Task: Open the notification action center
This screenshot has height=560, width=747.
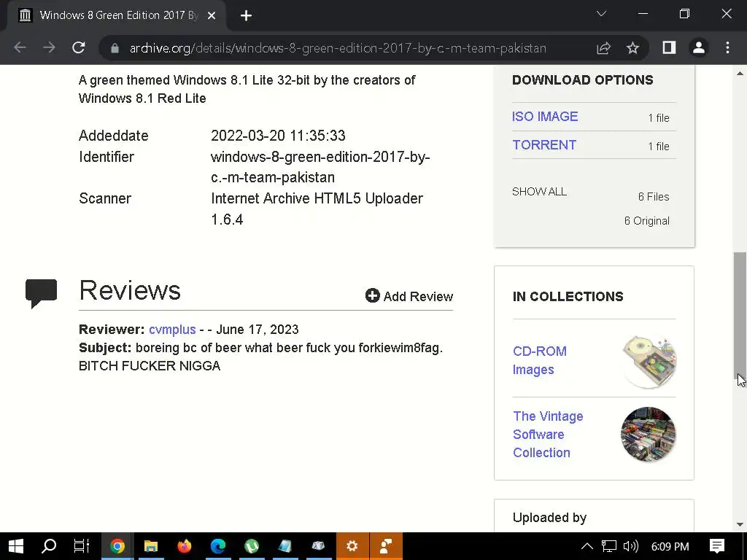Action: tap(717, 546)
